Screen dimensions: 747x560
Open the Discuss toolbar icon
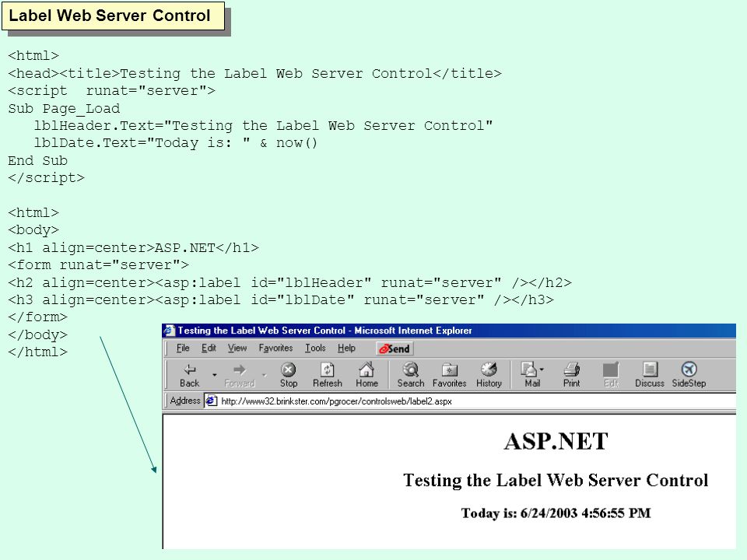coord(649,375)
